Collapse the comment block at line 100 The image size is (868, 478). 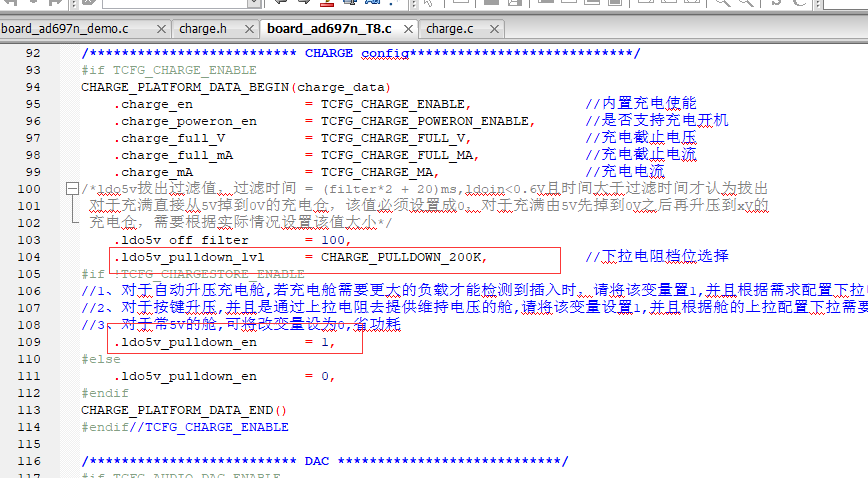(72, 189)
